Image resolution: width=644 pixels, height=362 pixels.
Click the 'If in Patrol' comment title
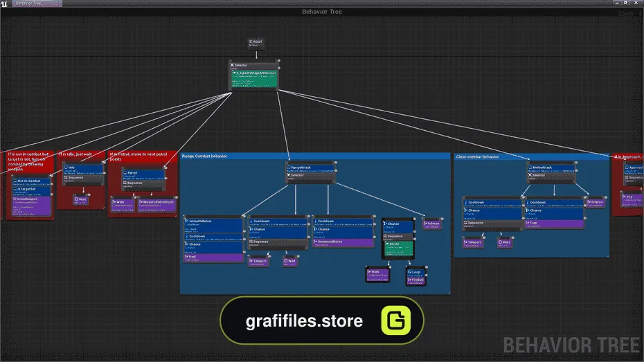(138, 157)
